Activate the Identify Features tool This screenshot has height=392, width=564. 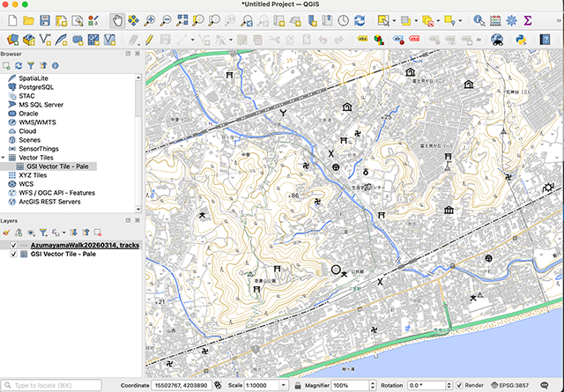point(479,20)
